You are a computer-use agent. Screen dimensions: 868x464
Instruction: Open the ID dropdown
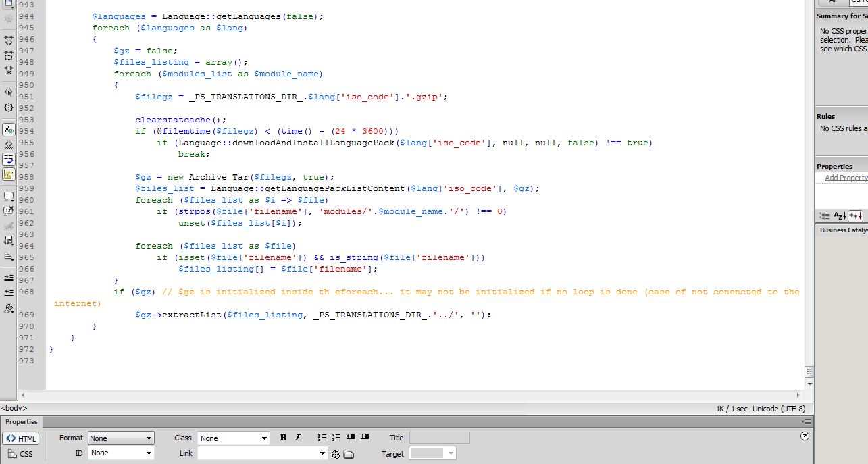pyautogui.click(x=121, y=453)
